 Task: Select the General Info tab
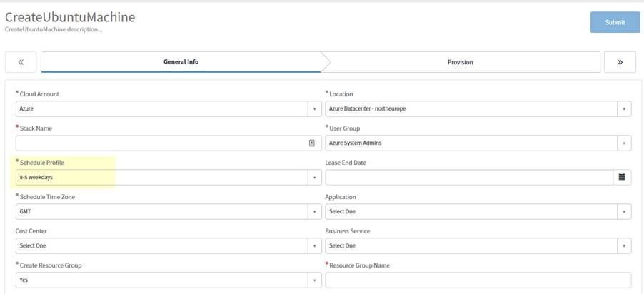181,62
